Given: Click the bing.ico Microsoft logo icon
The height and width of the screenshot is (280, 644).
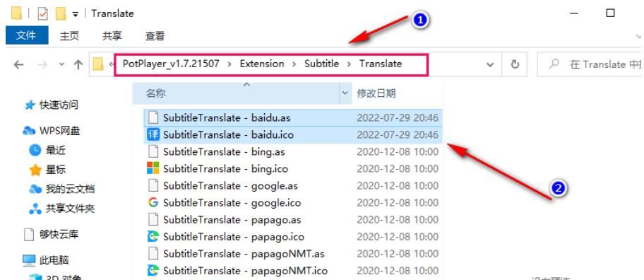Looking at the screenshot, I should 153,168.
